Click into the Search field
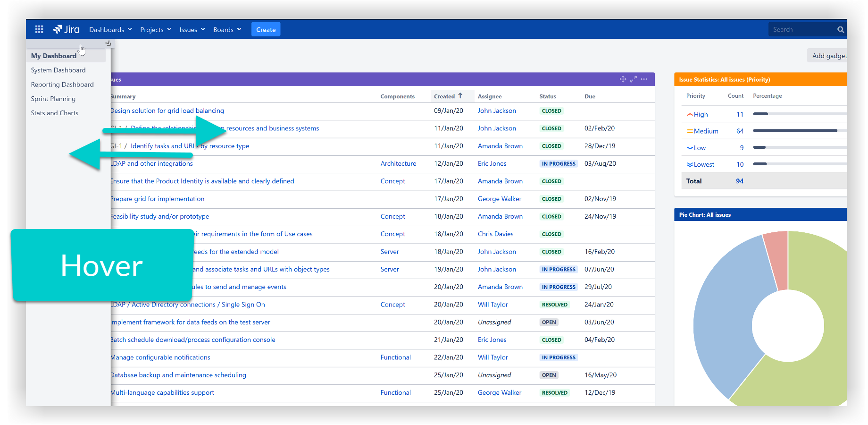 pos(802,30)
